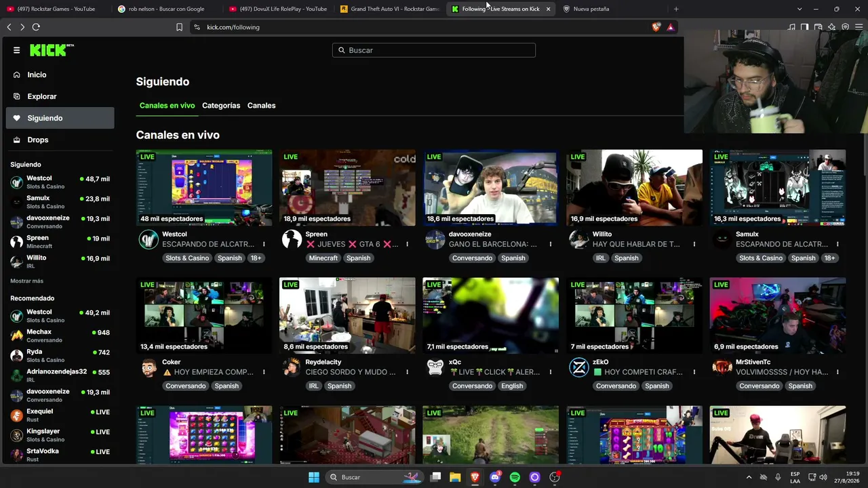Show hidden system tray icons

tap(749, 477)
